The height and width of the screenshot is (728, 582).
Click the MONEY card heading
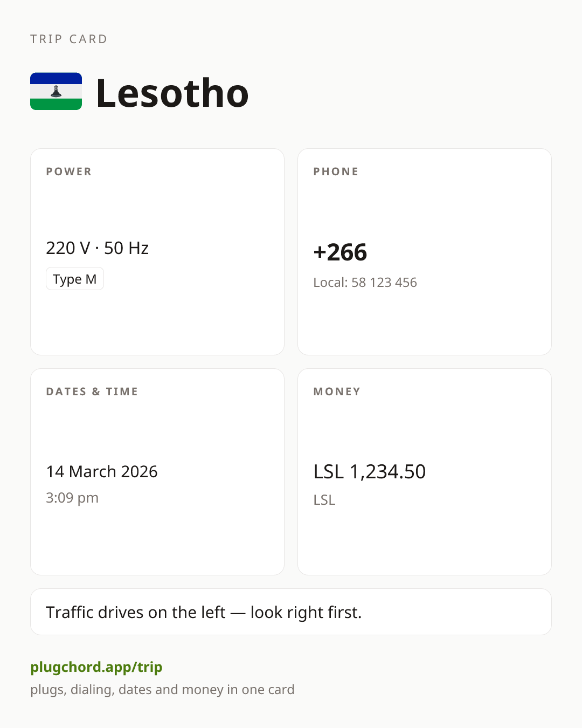click(x=337, y=392)
